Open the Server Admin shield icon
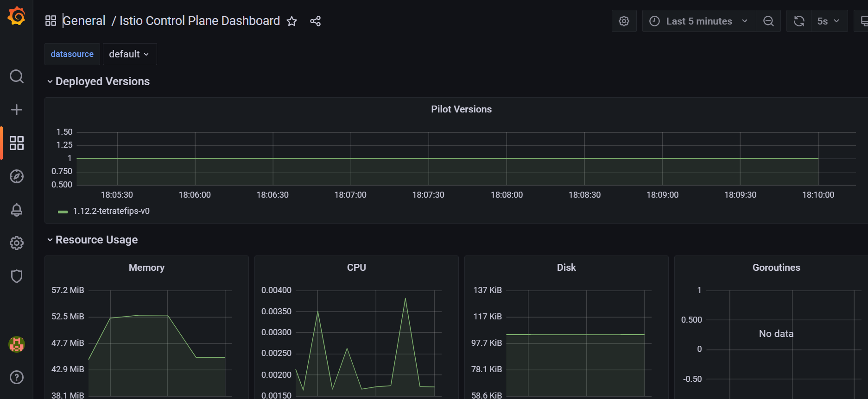The width and height of the screenshot is (868, 399). pyautogui.click(x=17, y=276)
